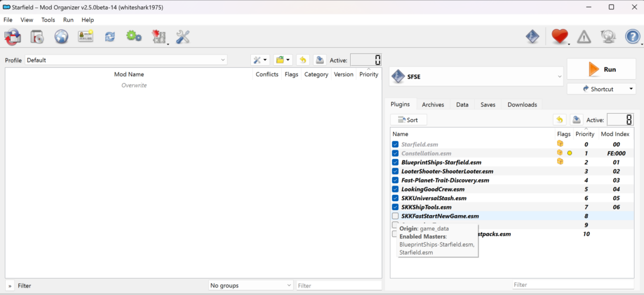Open the Manage Instances toolbar icon
The image size is (644, 295).
point(13,37)
